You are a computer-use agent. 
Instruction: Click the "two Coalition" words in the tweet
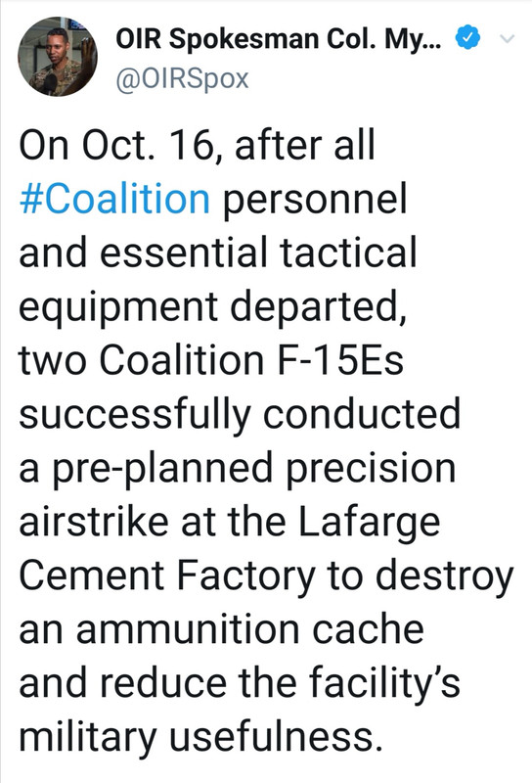pos(141,360)
